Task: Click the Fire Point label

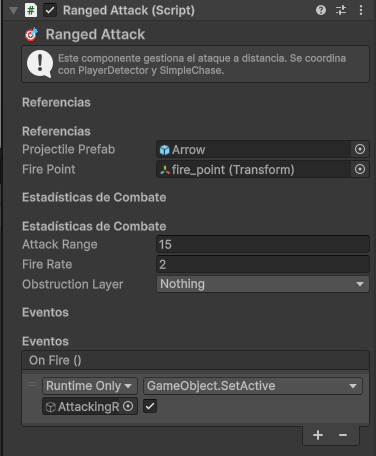Action: point(49,169)
